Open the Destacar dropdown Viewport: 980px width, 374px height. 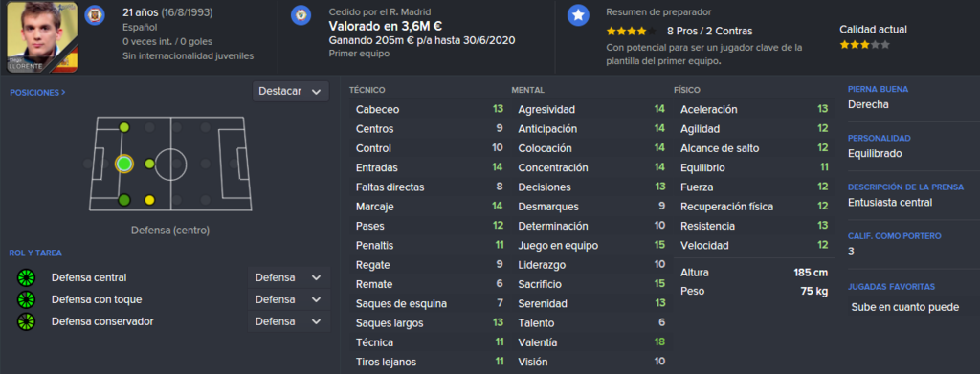pyautogui.click(x=291, y=91)
